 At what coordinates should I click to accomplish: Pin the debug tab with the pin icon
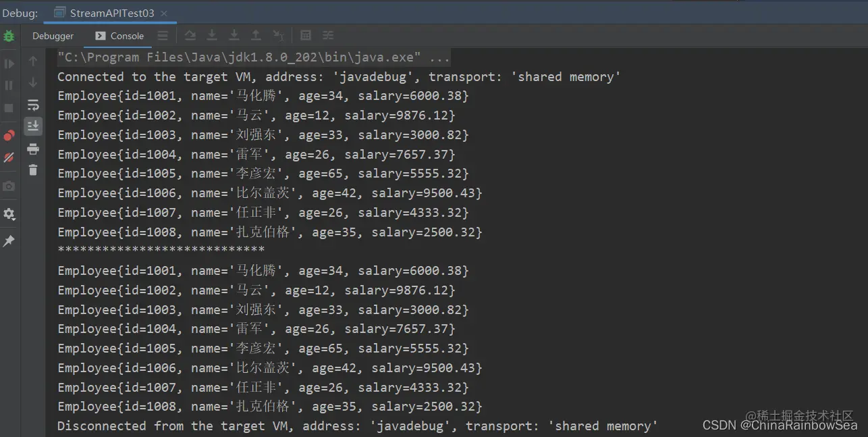tap(9, 241)
